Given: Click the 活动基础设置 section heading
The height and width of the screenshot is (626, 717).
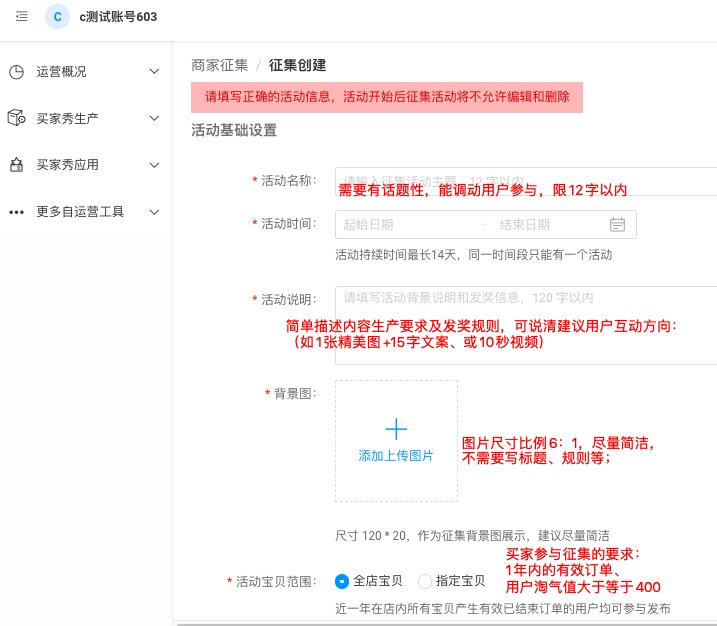Looking at the screenshot, I should (234, 130).
